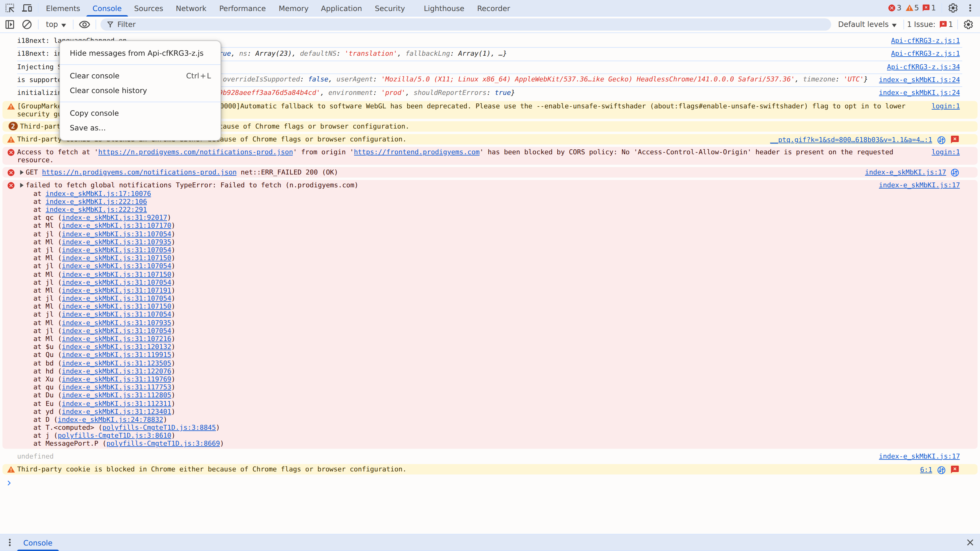Show the console sidebar
This screenshot has height=551, width=980.
pyautogui.click(x=10, y=24)
